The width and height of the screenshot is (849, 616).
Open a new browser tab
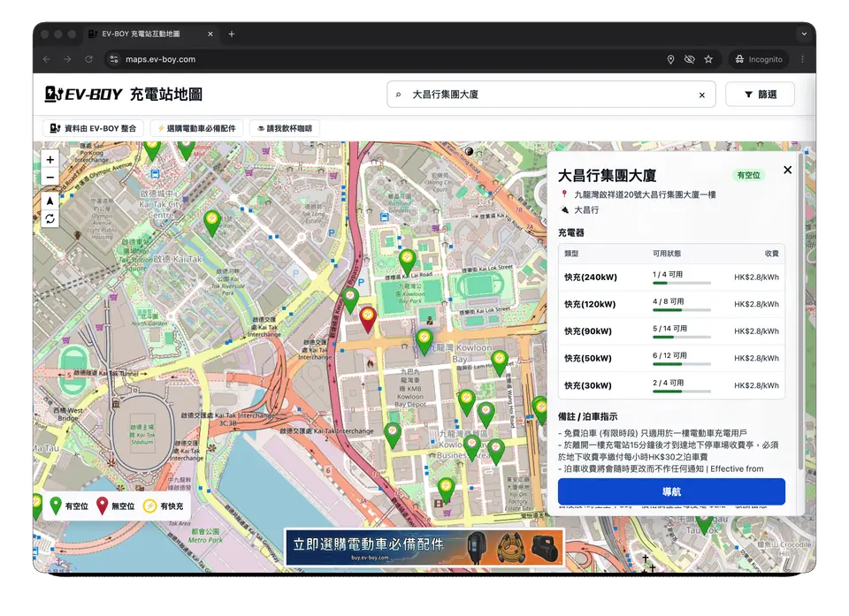point(231,34)
